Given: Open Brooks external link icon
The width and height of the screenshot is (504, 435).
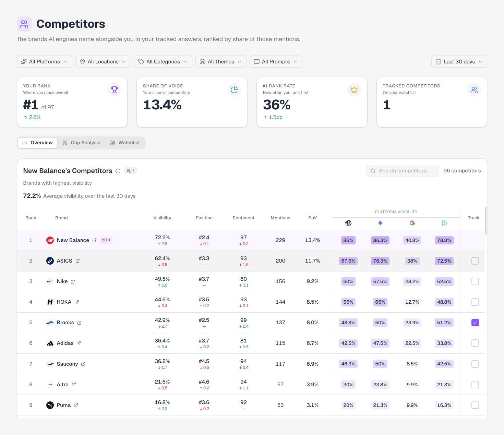Looking at the screenshot, I should pos(79,323).
